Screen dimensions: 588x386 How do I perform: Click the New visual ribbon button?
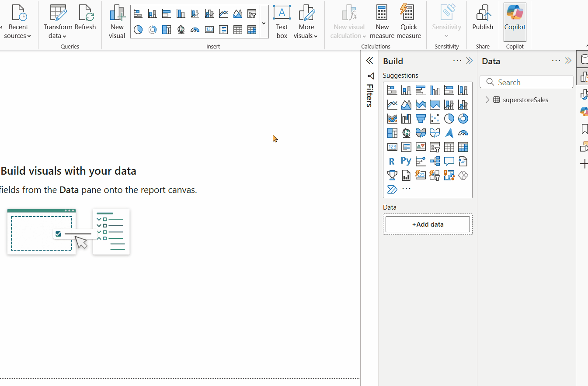[x=117, y=21]
